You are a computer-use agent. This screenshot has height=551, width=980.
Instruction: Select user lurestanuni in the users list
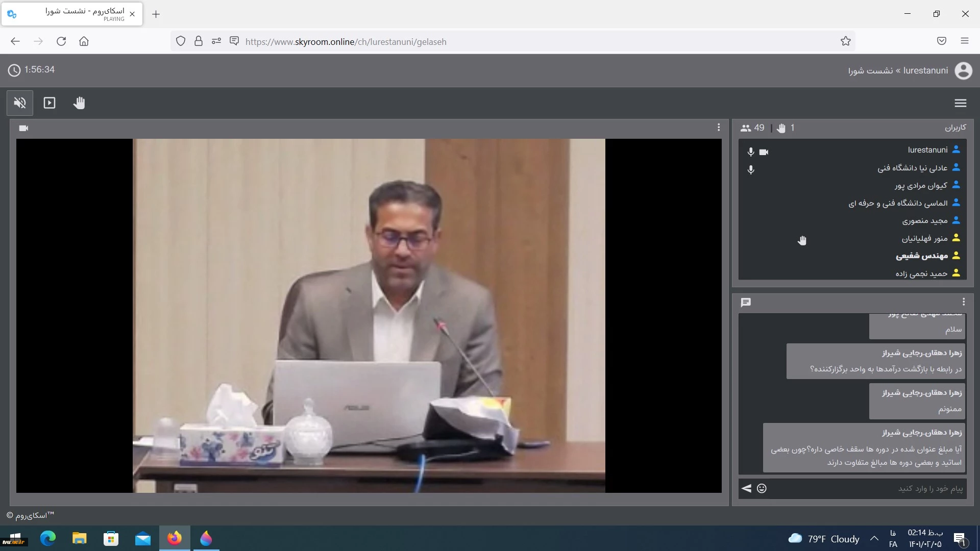pyautogui.click(x=852, y=150)
